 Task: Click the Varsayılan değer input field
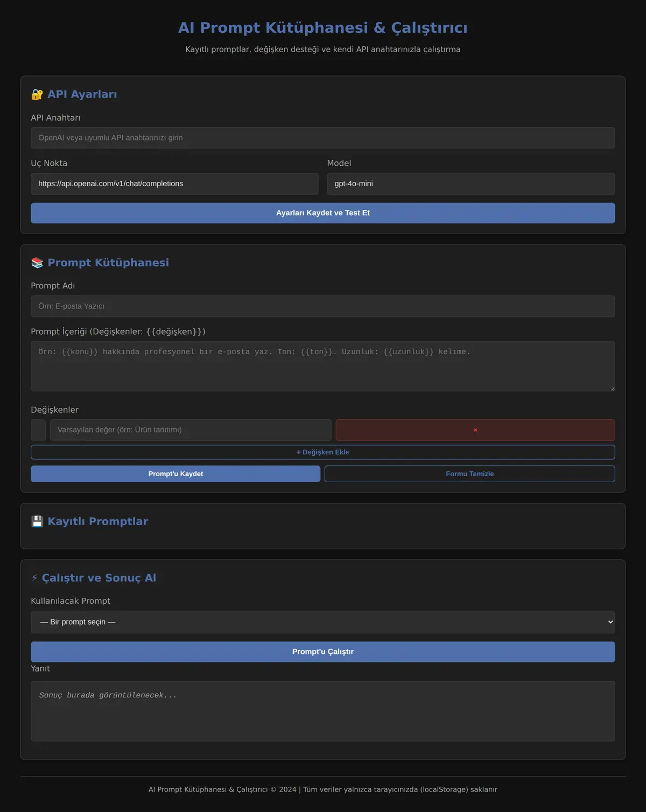click(x=191, y=430)
